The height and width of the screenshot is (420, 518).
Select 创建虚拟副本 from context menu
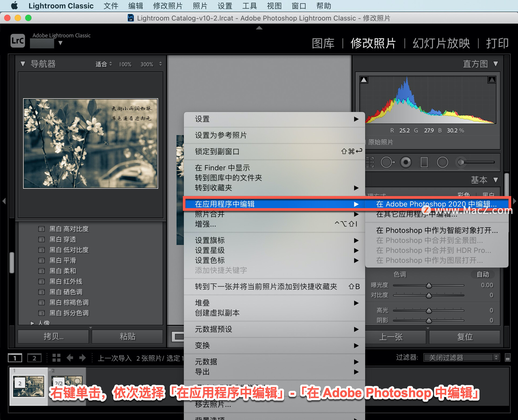coord(274,313)
